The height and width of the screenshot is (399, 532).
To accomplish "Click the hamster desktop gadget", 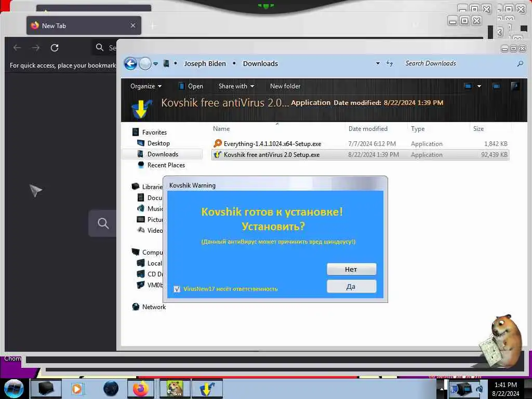I will [502, 341].
